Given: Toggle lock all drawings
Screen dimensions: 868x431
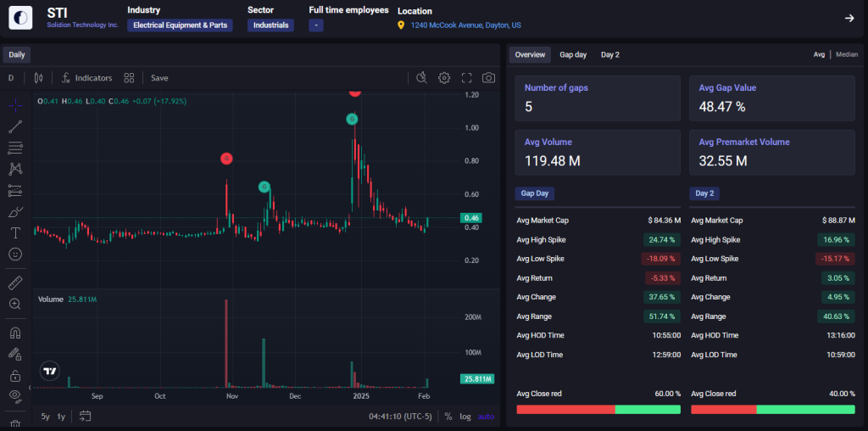Looking at the screenshot, I should point(15,376).
